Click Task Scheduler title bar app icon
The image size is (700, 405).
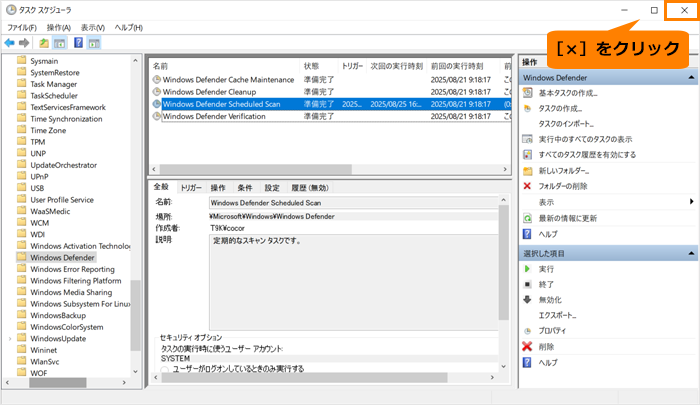11,10
